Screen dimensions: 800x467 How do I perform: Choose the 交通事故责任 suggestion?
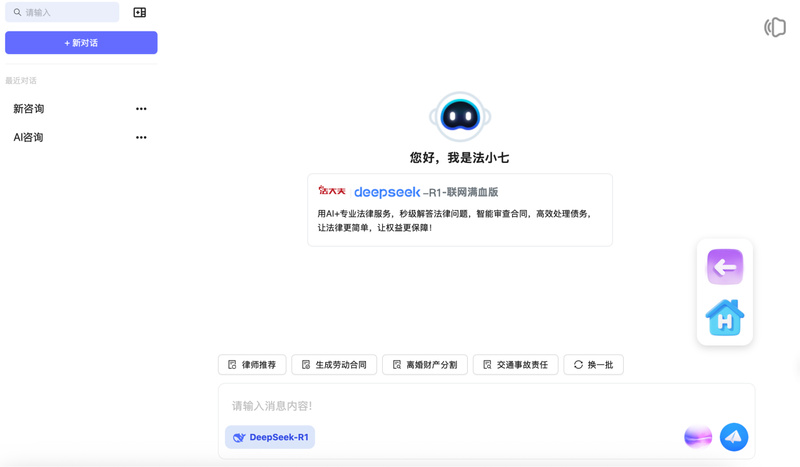coord(516,364)
